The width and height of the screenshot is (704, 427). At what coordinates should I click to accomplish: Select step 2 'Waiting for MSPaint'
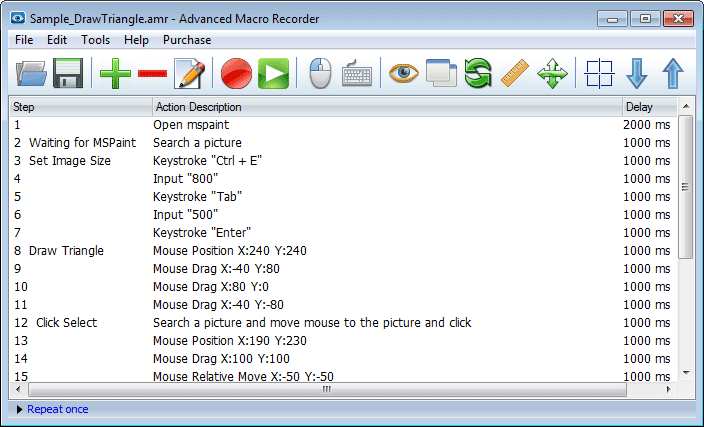click(x=343, y=143)
